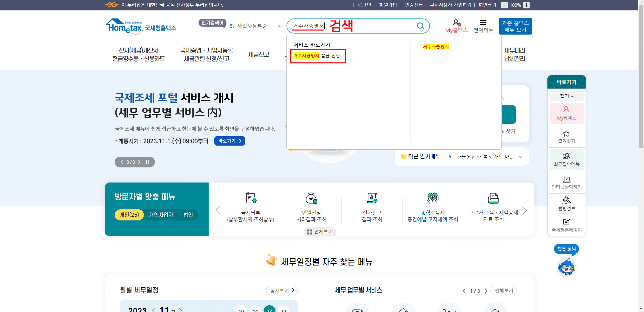Open 근로자 소득·세액공제 자료 조회
Screen dimensions: 644x312
[493, 207]
